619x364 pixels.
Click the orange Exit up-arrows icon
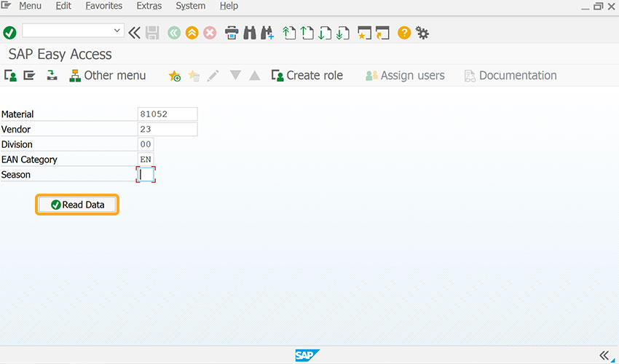point(192,33)
